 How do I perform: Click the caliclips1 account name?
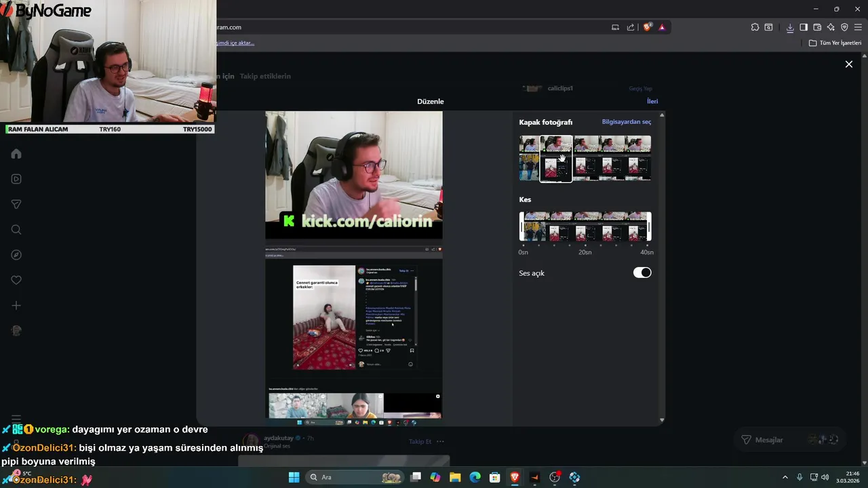560,88
